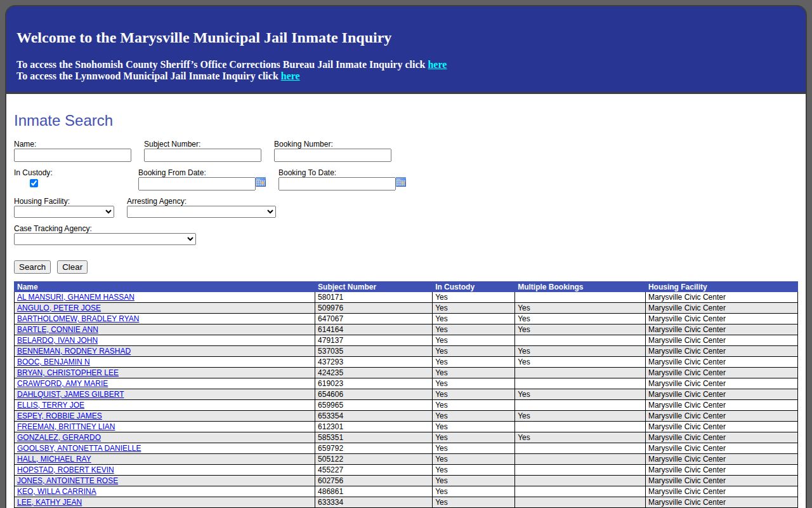Open inmate HALL, MICHAEL RAY
Image resolution: width=812 pixels, height=508 pixels.
54,459
